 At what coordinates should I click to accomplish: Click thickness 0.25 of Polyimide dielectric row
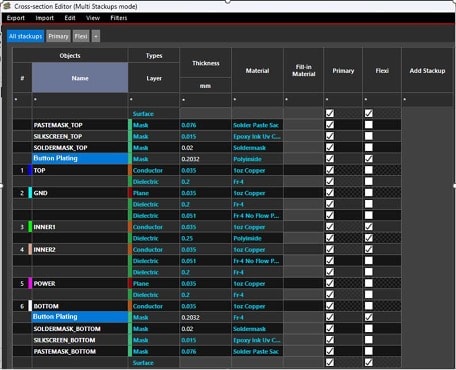tap(205, 238)
